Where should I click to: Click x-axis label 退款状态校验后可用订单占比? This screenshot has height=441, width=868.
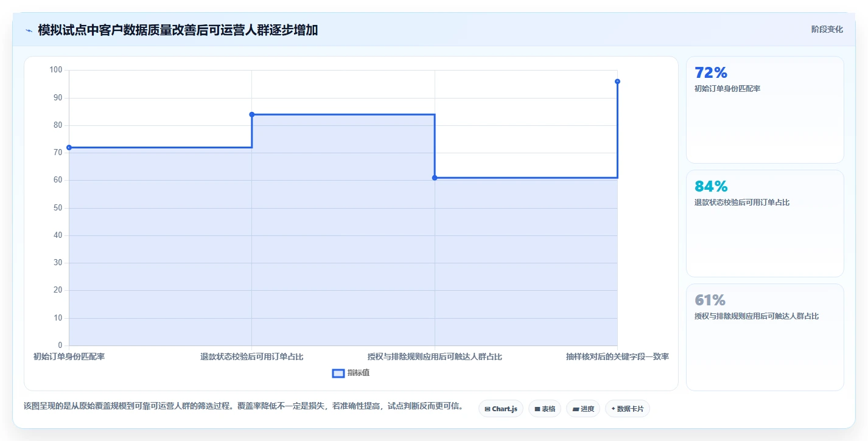click(x=252, y=356)
